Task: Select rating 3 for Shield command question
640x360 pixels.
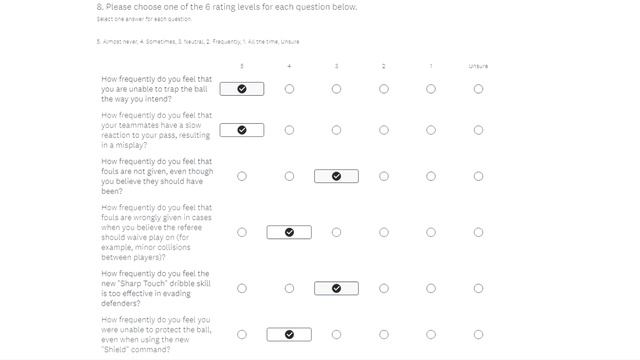Action: (336, 335)
